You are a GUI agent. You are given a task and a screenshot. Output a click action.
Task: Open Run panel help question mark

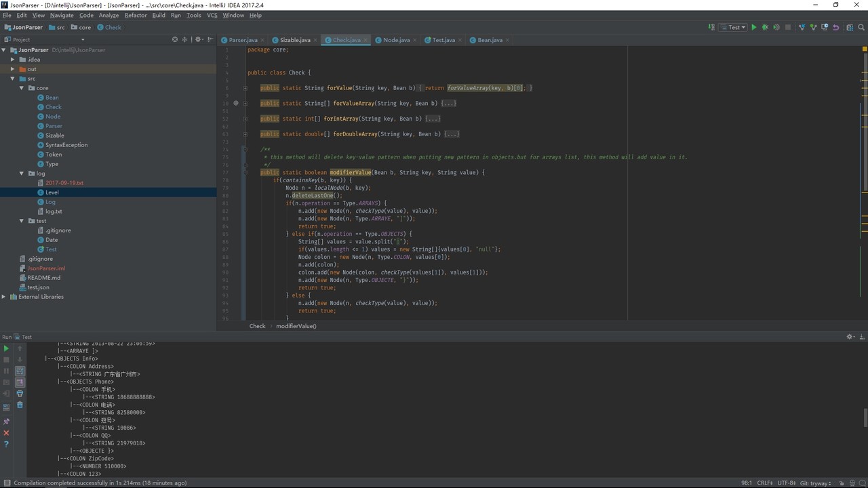(x=6, y=445)
